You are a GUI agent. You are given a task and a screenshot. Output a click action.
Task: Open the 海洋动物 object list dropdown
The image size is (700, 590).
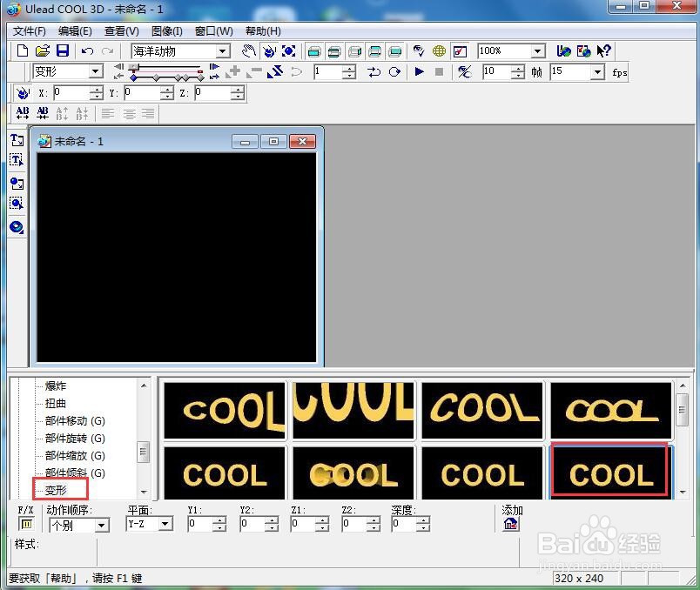point(223,51)
